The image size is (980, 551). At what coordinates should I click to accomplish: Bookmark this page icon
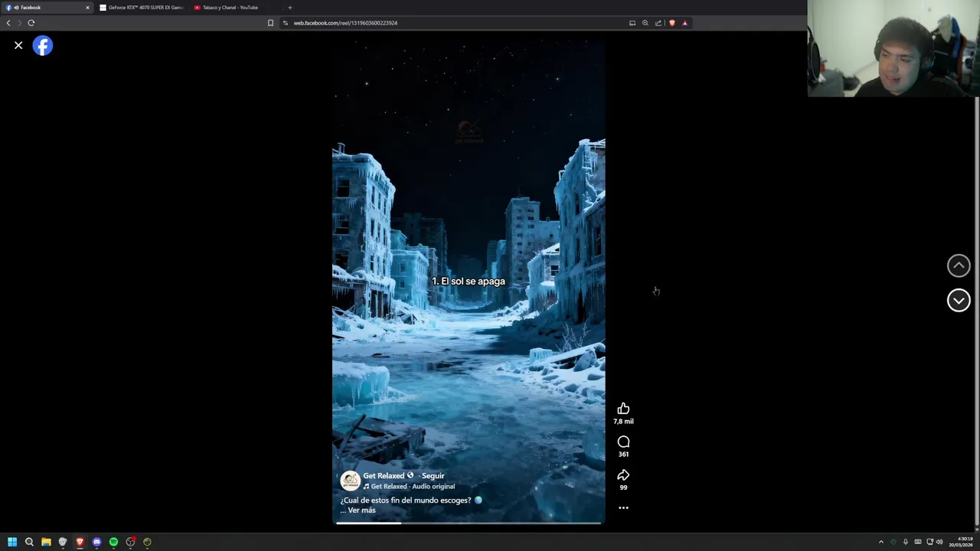270,23
